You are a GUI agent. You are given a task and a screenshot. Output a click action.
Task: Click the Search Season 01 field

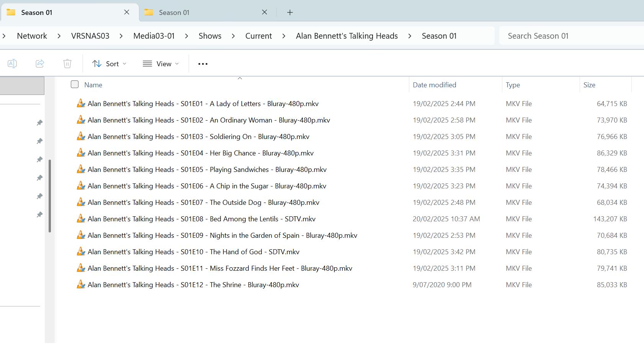(x=571, y=36)
